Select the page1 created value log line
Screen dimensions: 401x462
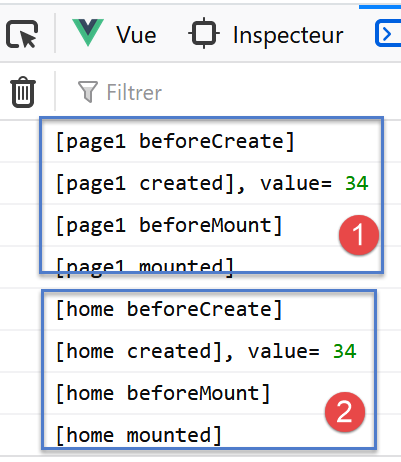point(212,184)
